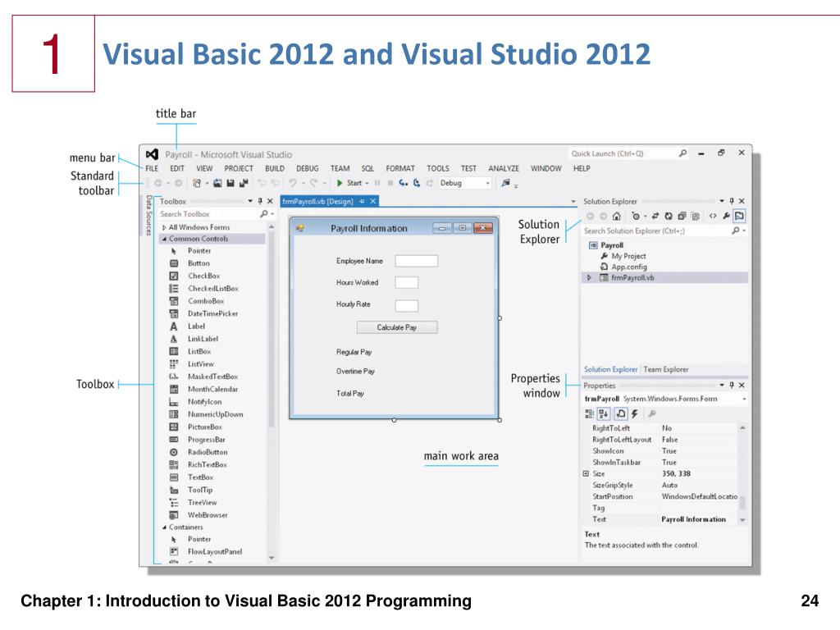Click the Quick Launch search box
The height and width of the screenshot is (630, 840).
pyautogui.click(x=628, y=153)
